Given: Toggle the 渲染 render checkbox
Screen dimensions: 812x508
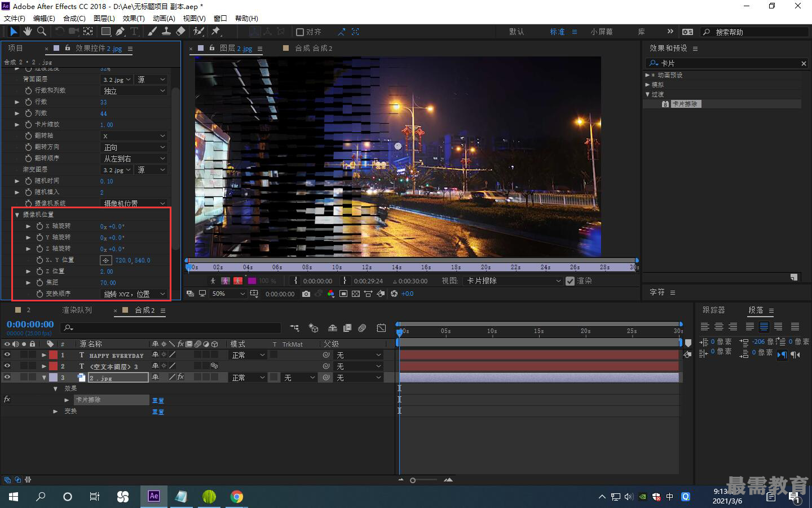Looking at the screenshot, I should tap(570, 281).
